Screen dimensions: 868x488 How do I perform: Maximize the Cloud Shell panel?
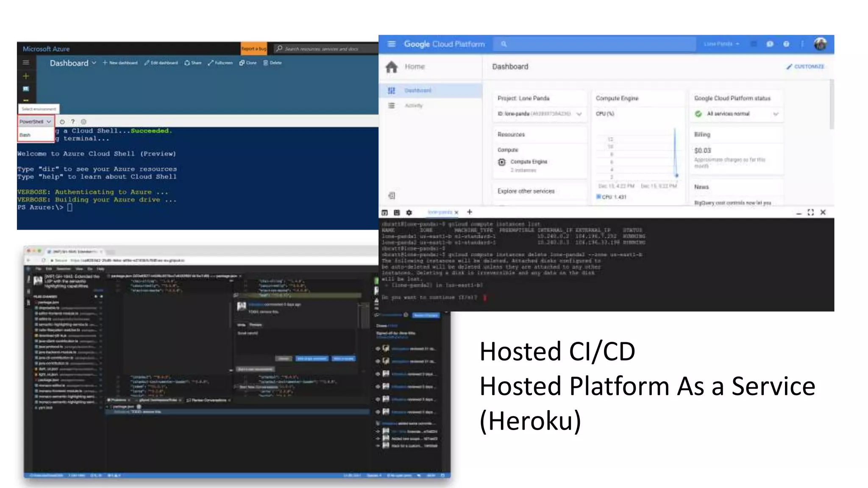[811, 212]
